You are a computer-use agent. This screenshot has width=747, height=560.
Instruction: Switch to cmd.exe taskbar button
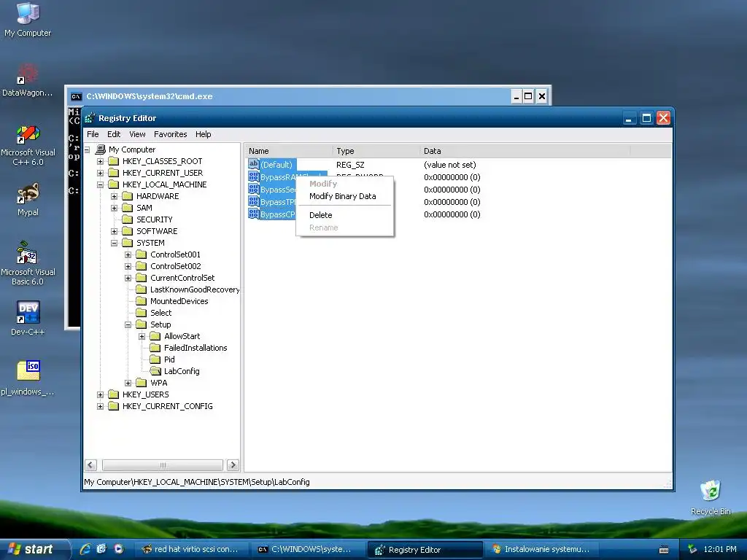click(307, 549)
